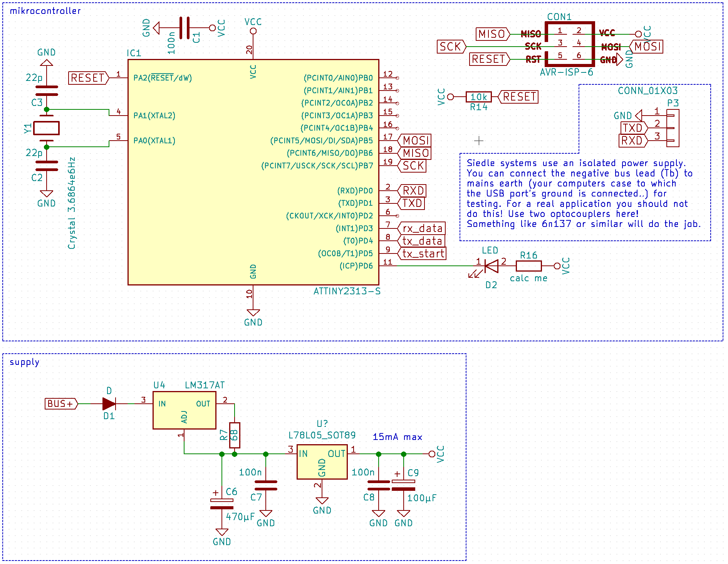Click the 'ATTINY2313-S' part name text
728x564 pixels.
coord(347,291)
